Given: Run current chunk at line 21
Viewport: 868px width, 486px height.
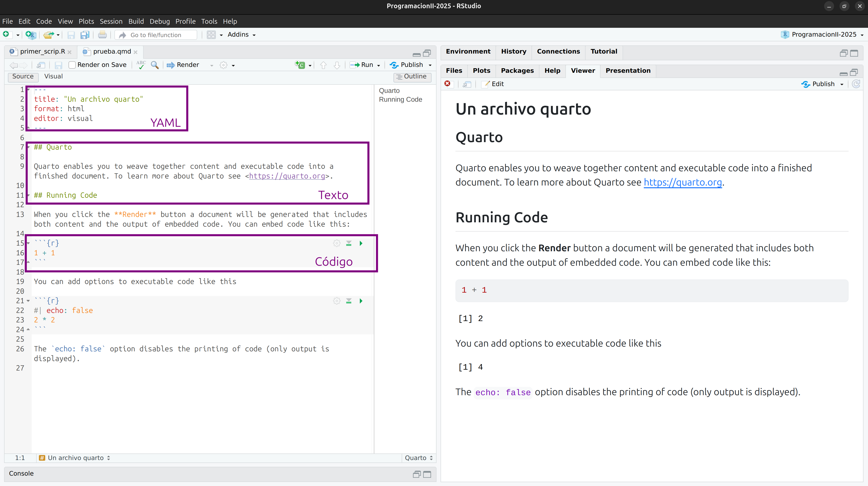Looking at the screenshot, I should click(x=361, y=301).
